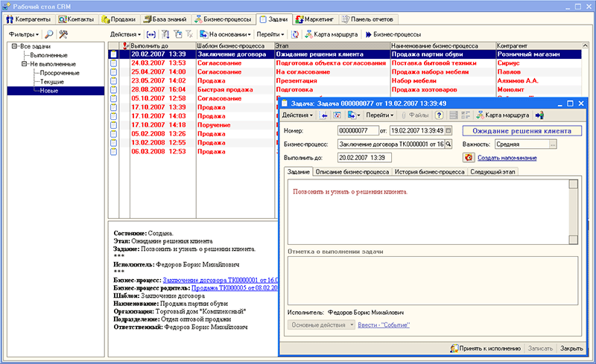The width and height of the screenshot is (596, 364).
Task: Click Принять к исполнению button
Action: coord(486,348)
